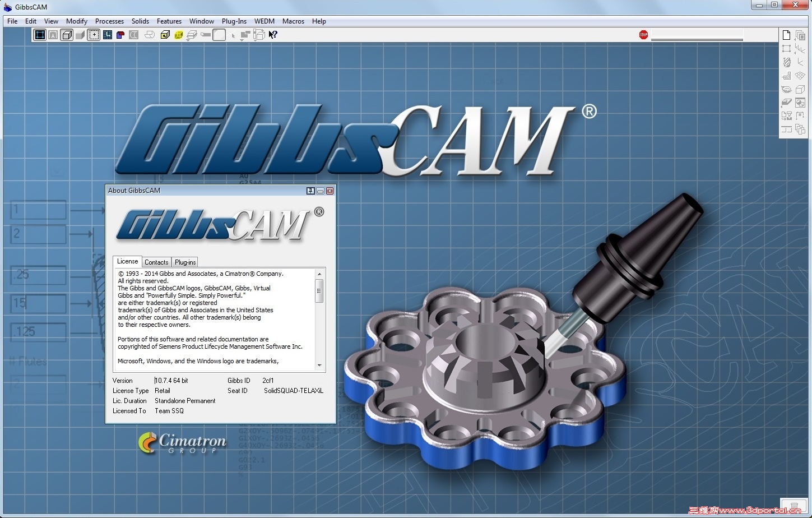812x518 pixels.
Task: Click the gray crescent shape toolbar icon
Action: pos(134,35)
